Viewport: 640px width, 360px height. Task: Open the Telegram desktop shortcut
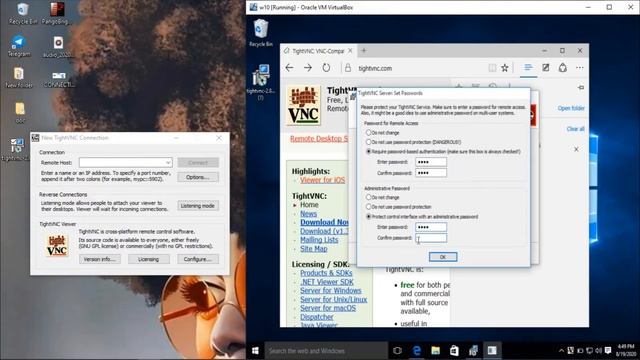19,45
